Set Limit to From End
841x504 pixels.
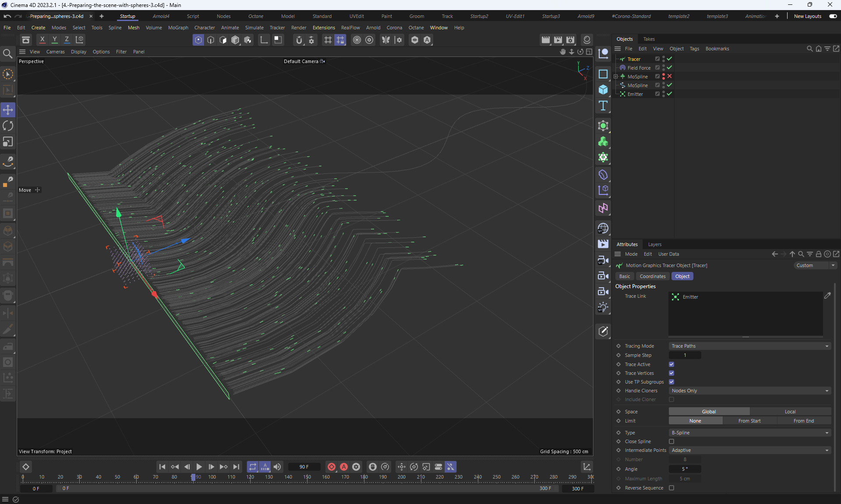pyautogui.click(x=803, y=421)
